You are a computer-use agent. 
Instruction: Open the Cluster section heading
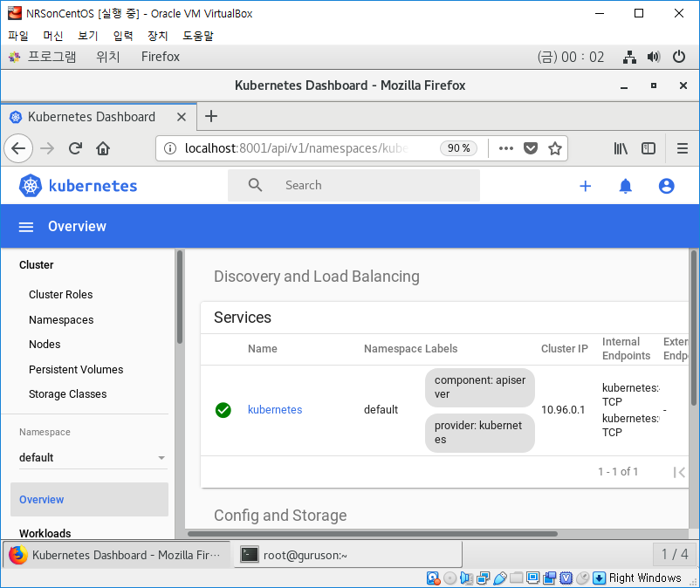point(36,265)
